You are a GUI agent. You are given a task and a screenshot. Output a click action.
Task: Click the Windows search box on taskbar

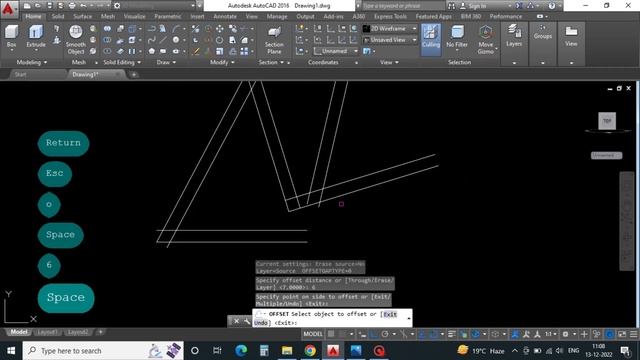[x=103, y=351]
